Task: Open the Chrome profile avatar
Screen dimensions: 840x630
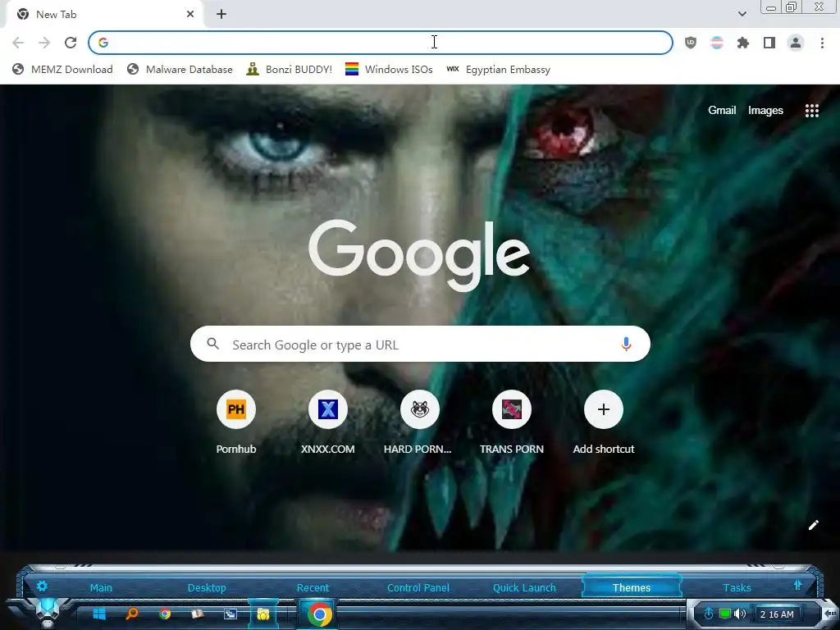Action: (x=796, y=43)
